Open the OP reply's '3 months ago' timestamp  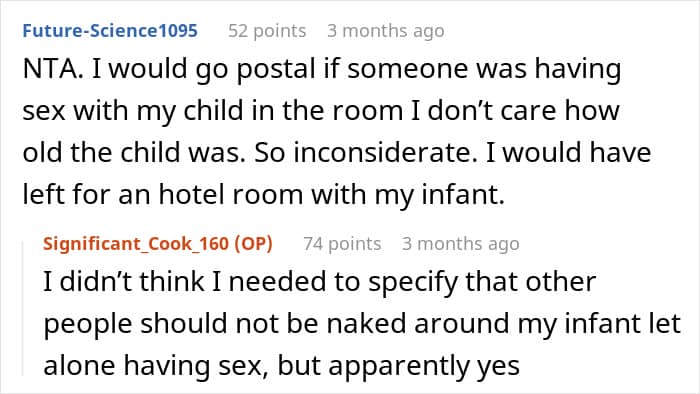tap(461, 244)
